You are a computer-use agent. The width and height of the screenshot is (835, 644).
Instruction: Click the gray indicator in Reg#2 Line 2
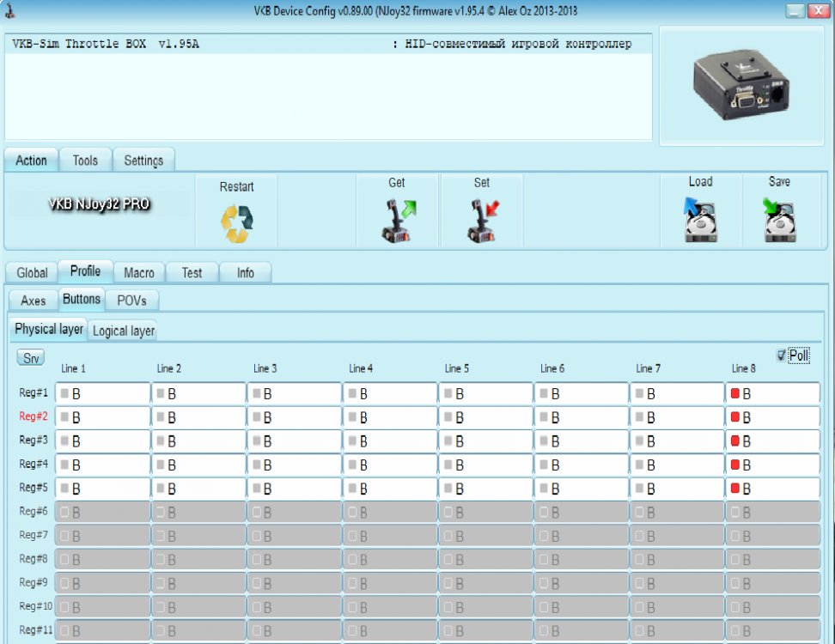point(161,417)
